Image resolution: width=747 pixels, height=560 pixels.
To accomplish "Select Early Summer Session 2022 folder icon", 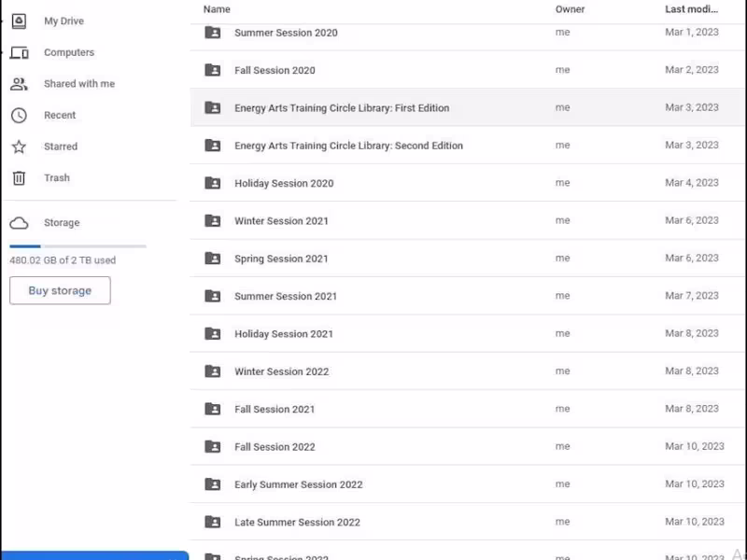I will pos(213,483).
